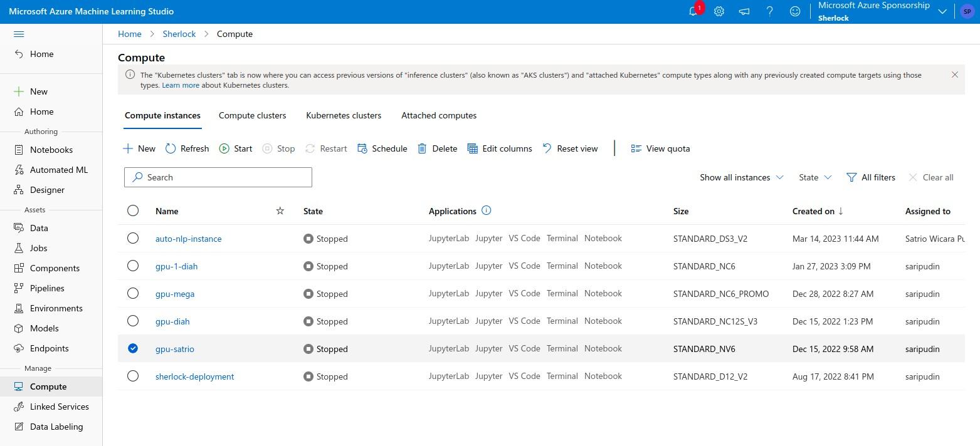Toggle the select-all rows radio in header

[x=133, y=210]
